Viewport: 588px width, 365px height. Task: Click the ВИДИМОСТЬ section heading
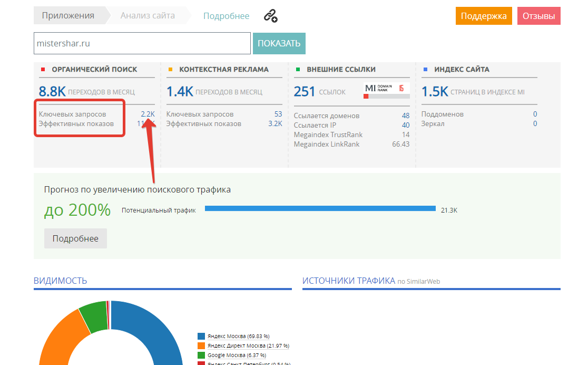pos(61,281)
